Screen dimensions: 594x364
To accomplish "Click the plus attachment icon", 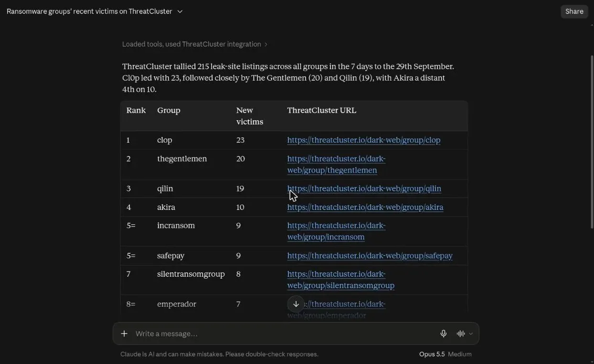I will [x=124, y=333].
